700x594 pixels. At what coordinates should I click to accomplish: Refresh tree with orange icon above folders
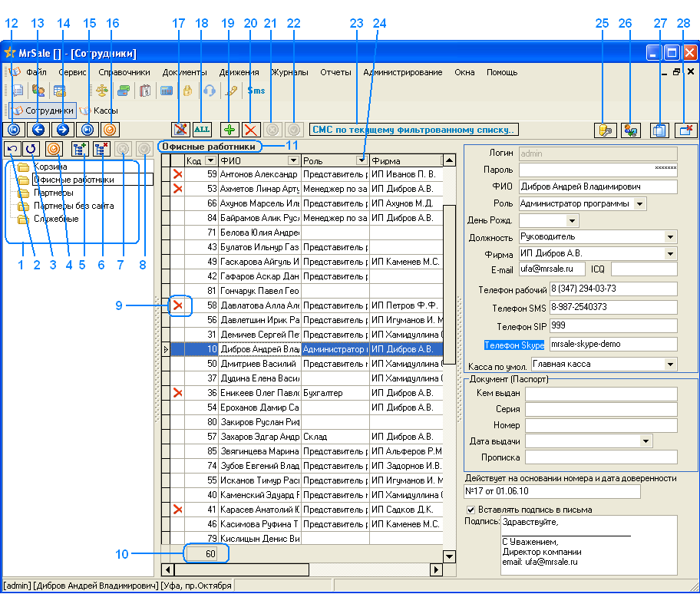coord(54,149)
